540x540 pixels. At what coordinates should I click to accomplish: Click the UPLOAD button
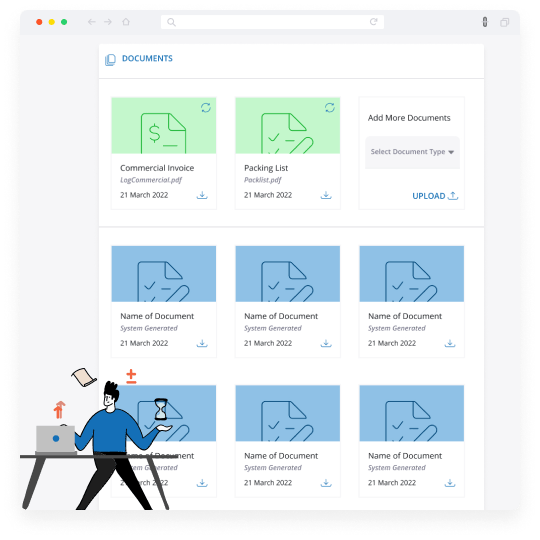(x=435, y=196)
